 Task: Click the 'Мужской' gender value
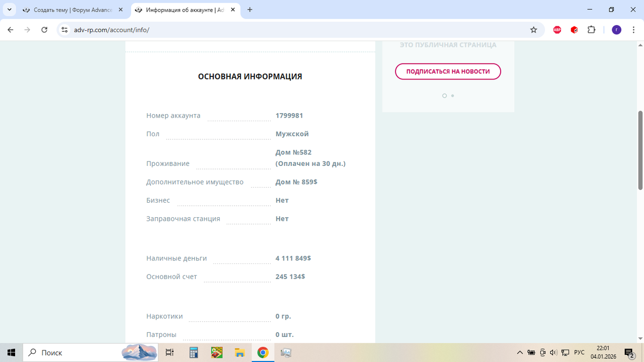292,134
